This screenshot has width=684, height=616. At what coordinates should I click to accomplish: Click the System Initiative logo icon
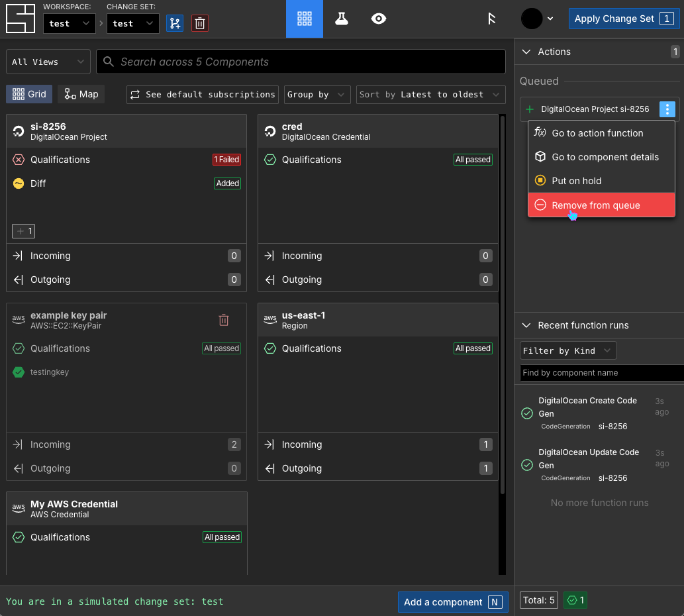[x=20, y=19]
